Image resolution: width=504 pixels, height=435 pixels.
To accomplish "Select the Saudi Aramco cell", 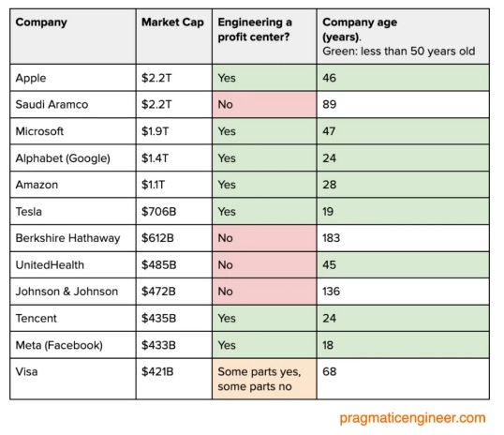I will coord(73,105).
